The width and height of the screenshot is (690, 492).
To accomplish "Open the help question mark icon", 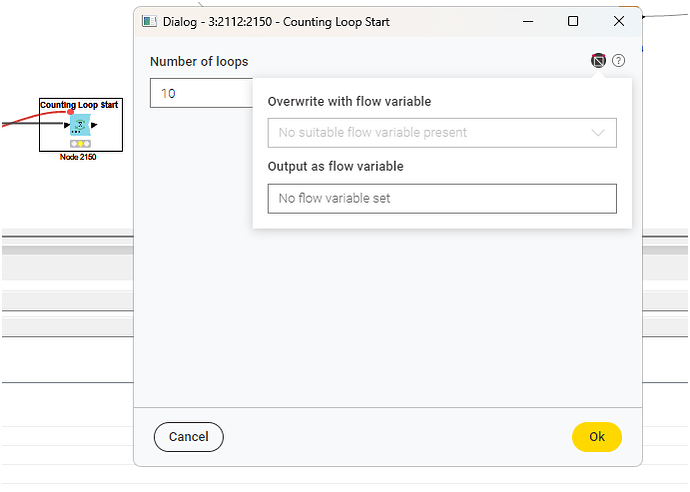I will (x=619, y=61).
